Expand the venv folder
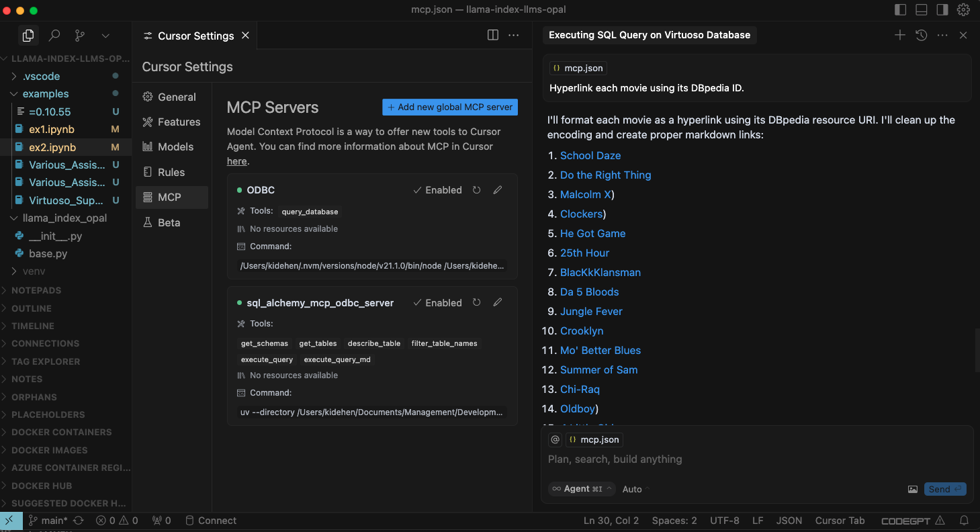Viewport: 980px width, 532px height. tap(34, 271)
